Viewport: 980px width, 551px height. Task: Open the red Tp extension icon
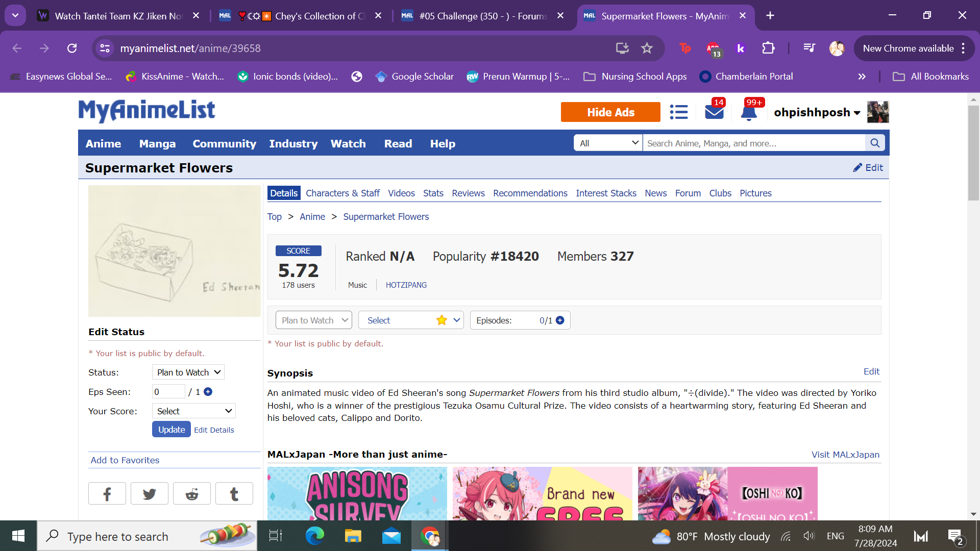685,48
